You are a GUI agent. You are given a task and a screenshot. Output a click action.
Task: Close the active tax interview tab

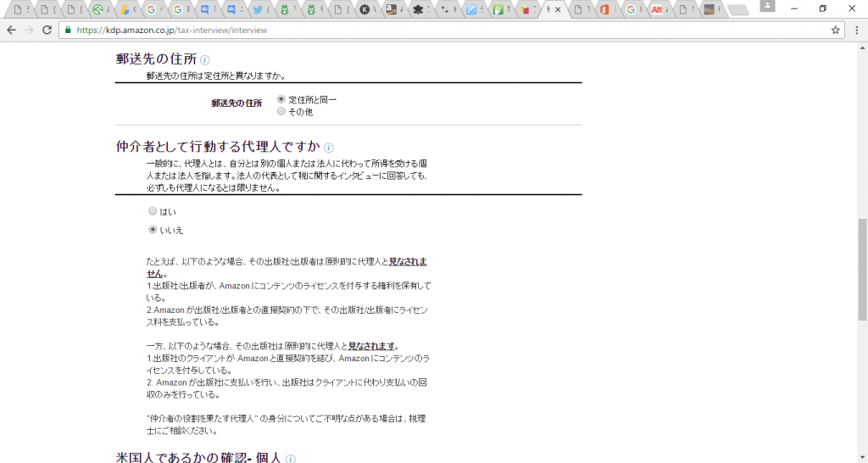558,9
